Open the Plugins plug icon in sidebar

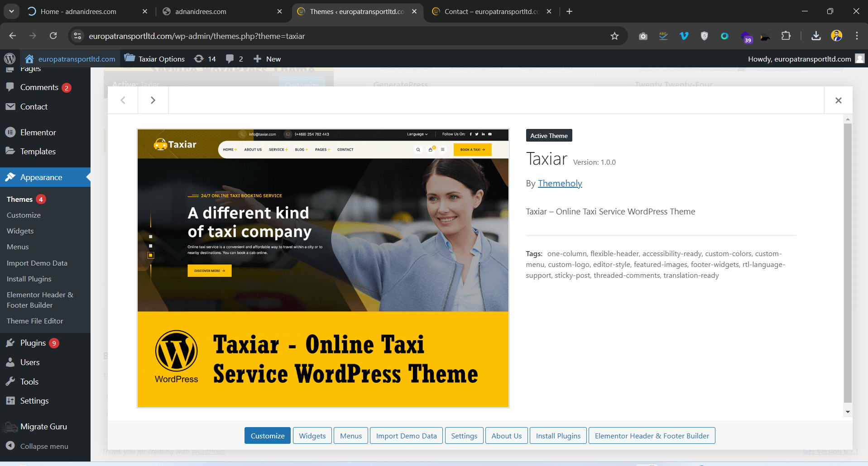tap(10, 343)
